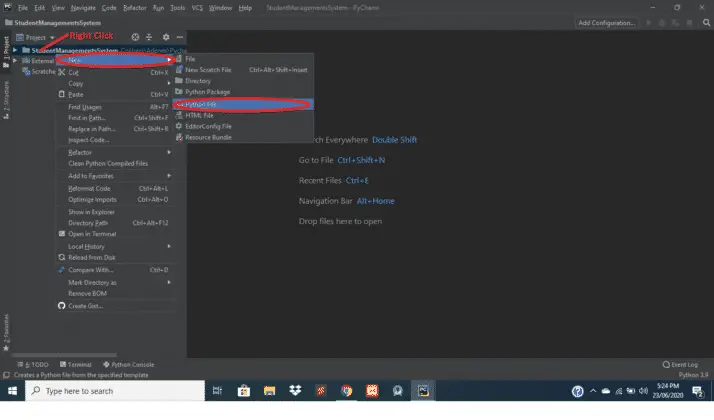
Task: Toggle the Favorites side tab
Action: point(6,332)
